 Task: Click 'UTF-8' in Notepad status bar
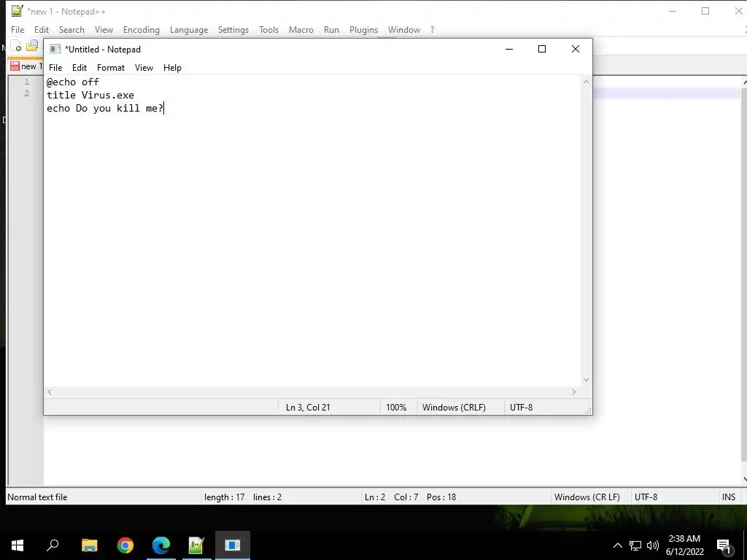(x=521, y=408)
